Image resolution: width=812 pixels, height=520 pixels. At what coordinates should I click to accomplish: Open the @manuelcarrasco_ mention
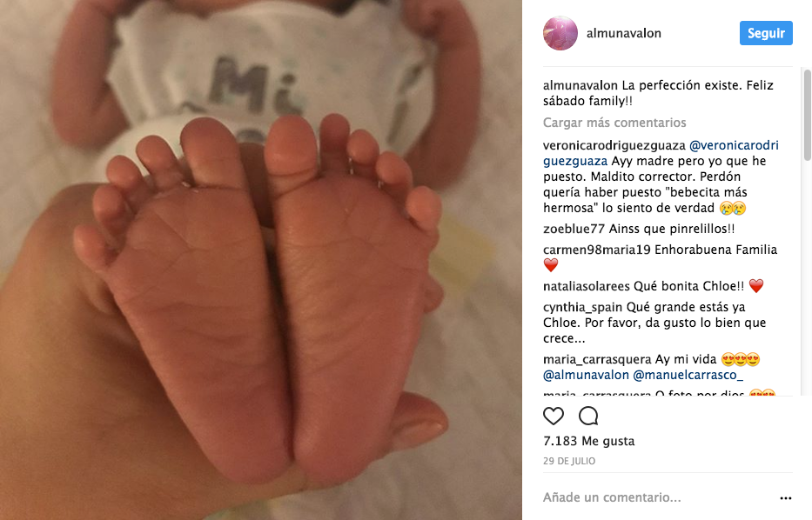click(688, 375)
